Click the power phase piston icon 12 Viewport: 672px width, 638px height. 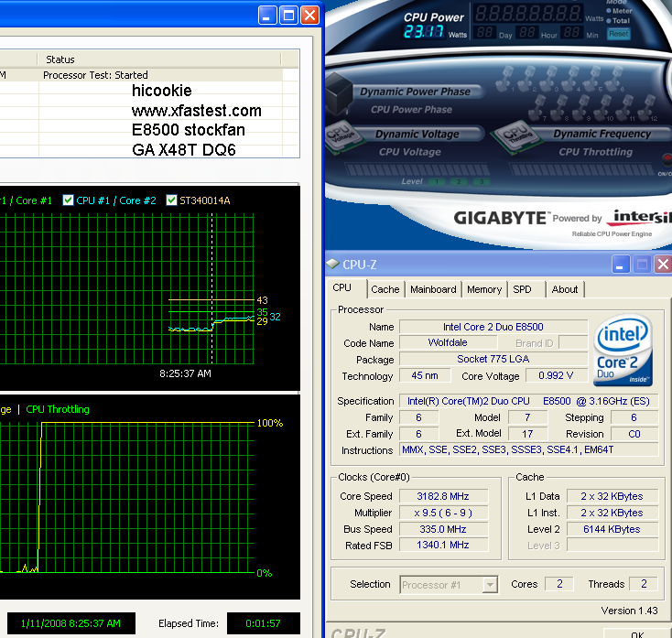(648, 107)
